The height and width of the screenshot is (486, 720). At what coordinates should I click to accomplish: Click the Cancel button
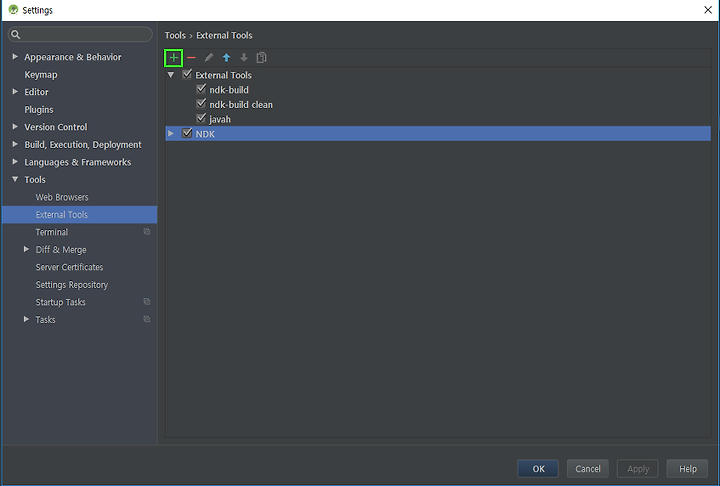(588, 469)
